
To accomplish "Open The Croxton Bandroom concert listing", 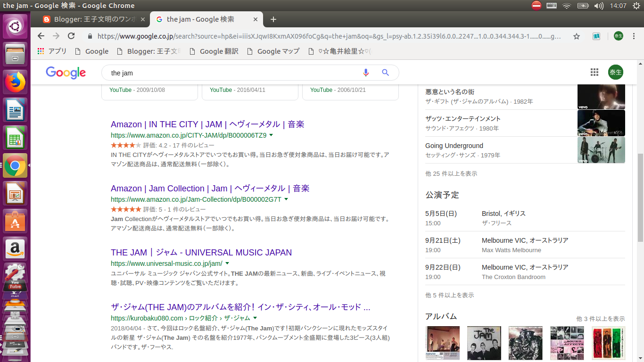I will click(x=525, y=271).
